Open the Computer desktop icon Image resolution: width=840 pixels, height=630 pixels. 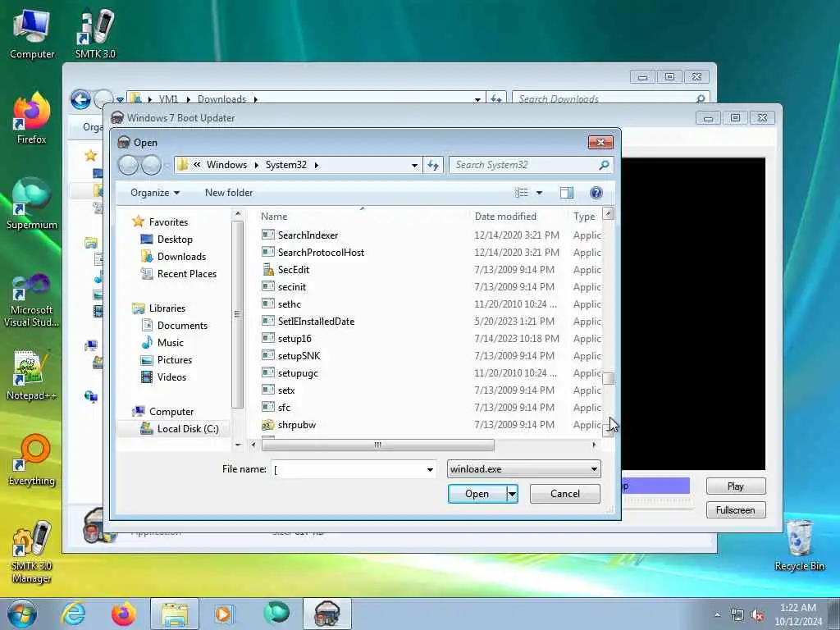[x=32, y=33]
